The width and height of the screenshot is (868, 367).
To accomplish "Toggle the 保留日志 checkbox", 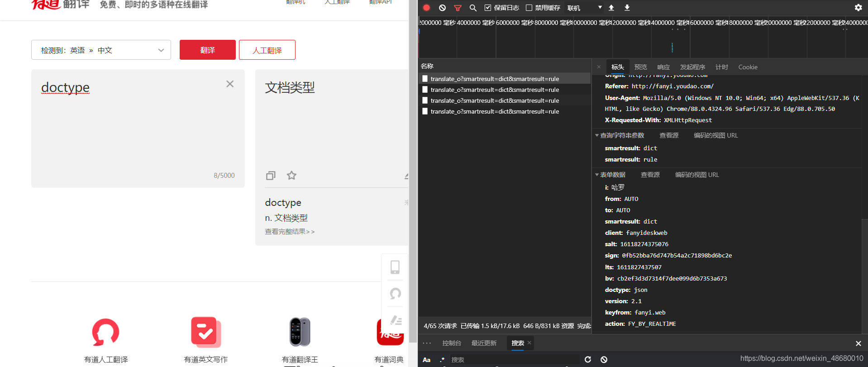I will tap(488, 8).
